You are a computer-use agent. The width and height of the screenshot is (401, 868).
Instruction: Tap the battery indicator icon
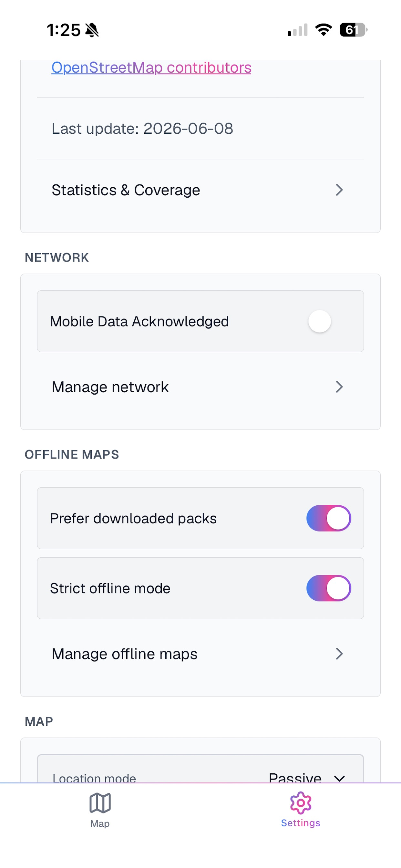[x=353, y=30]
